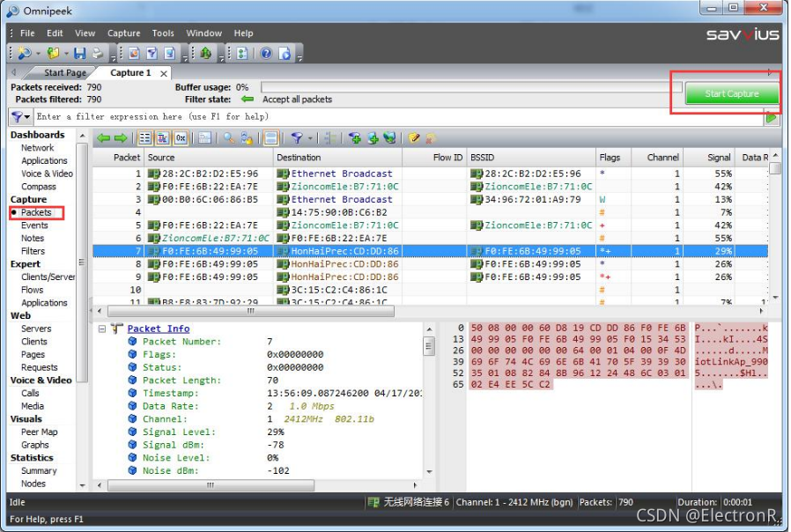Viewport: 791px width, 532px height.
Task: Click the Signal column header
Action: tap(708, 158)
